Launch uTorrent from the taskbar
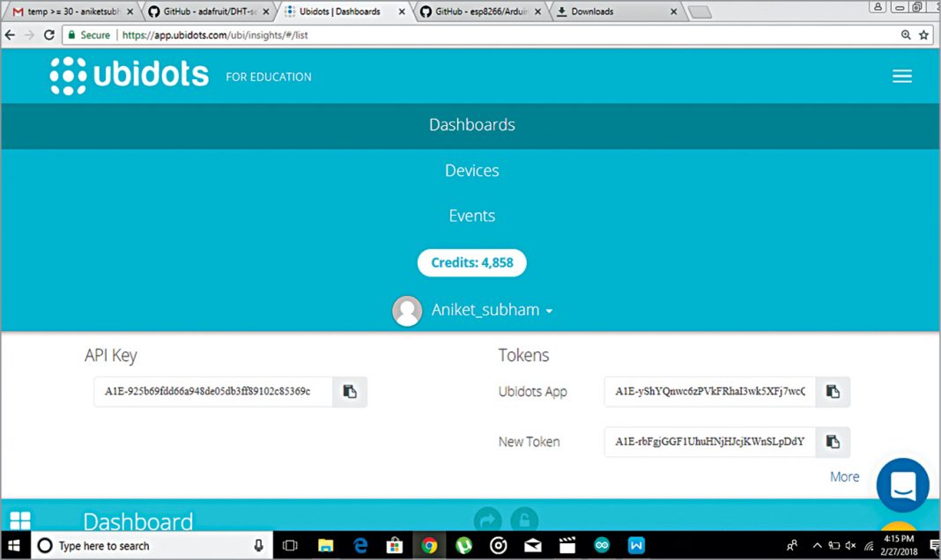 (x=464, y=545)
